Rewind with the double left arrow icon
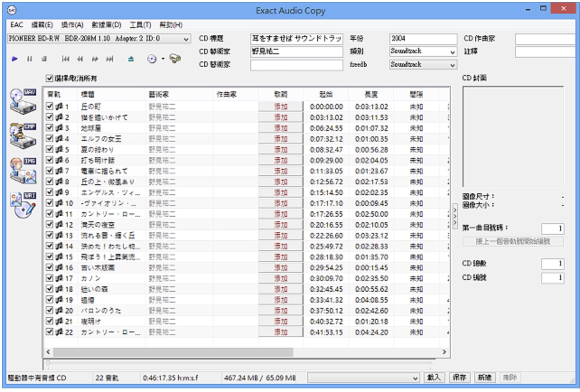This screenshot has width=580, height=392. coord(80,59)
